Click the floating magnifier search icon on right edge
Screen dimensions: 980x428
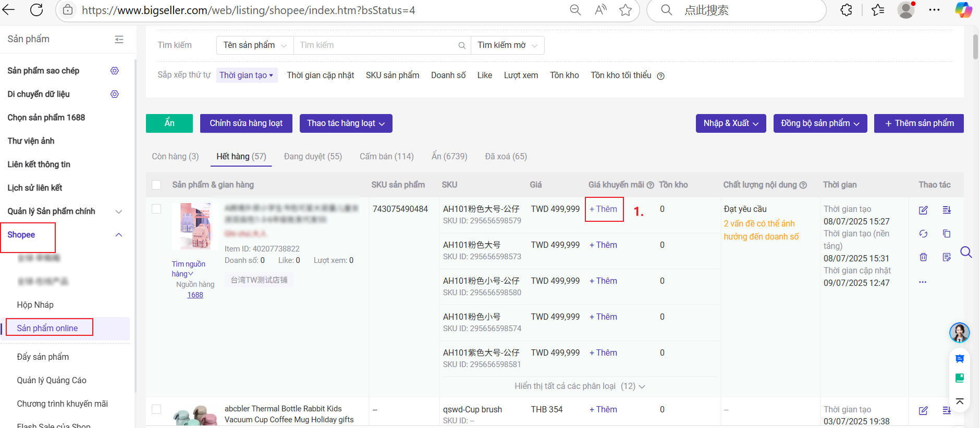(966, 253)
